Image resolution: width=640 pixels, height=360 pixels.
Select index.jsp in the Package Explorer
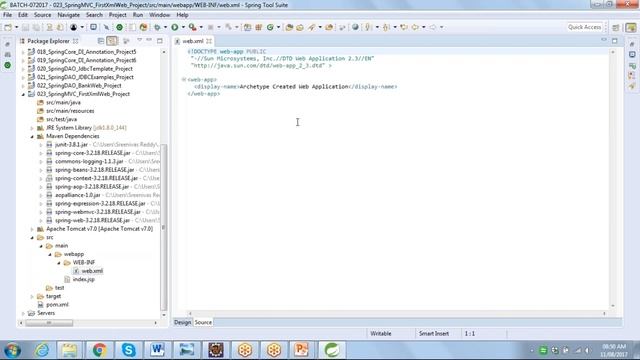coord(84,280)
